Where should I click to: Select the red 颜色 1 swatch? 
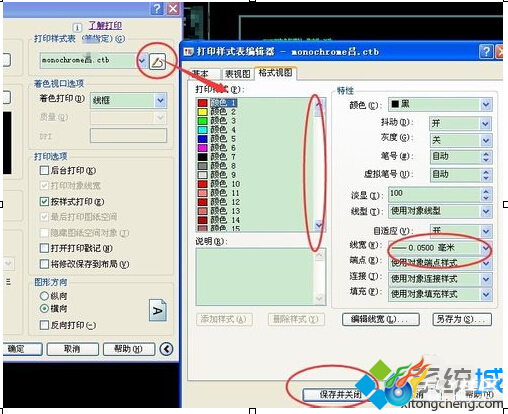point(203,102)
